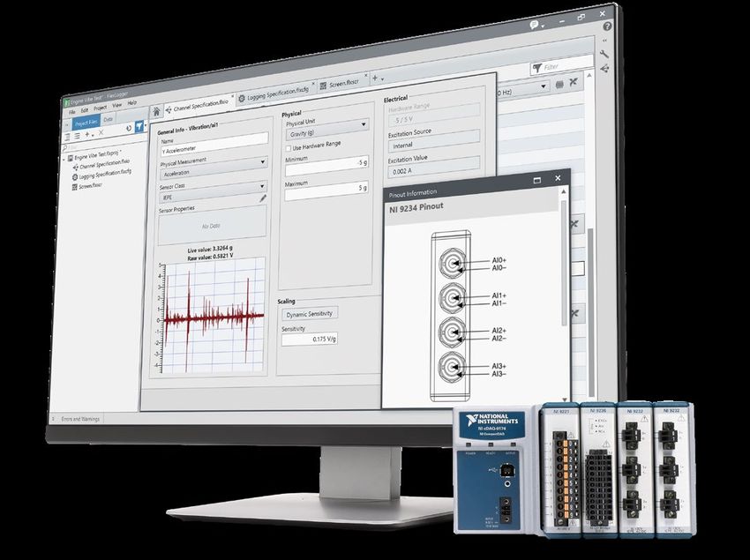Image resolution: width=750 pixels, height=560 pixels.
Task: Click the Sensitivity field showing 0.175 V/g
Action: coord(310,339)
